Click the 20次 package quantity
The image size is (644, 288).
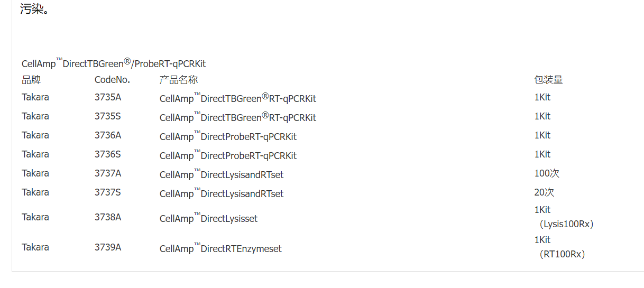point(544,192)
